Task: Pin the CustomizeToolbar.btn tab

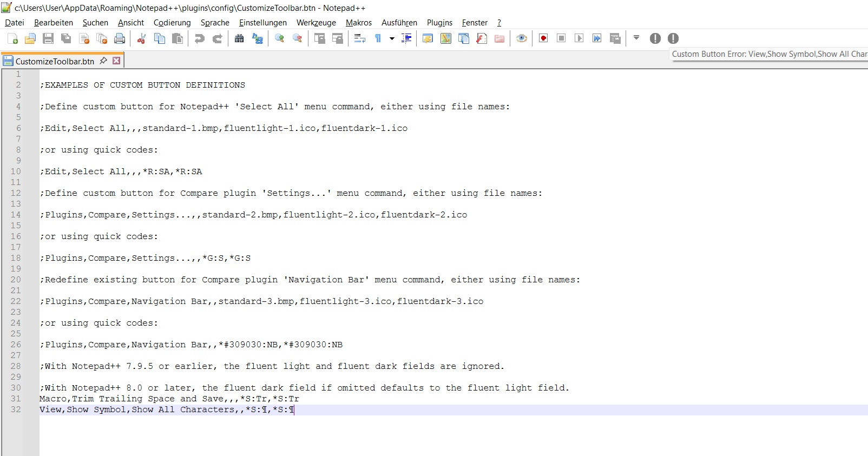Action: 103,61
